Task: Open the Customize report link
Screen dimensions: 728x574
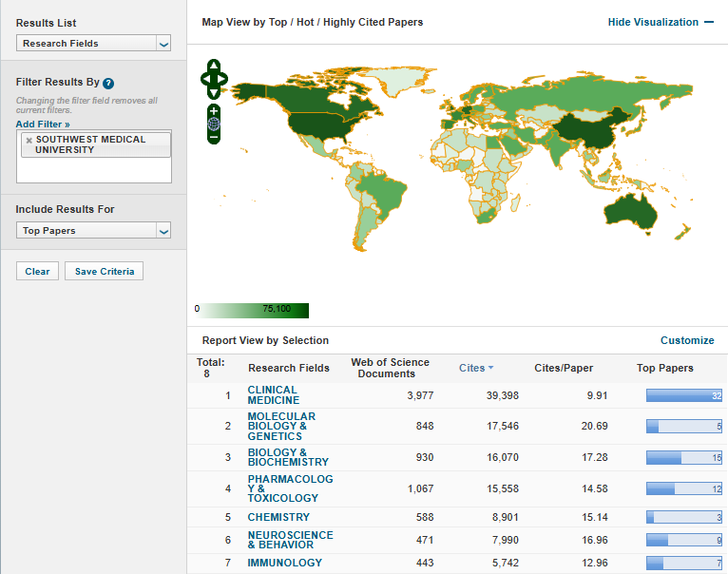Action: coord(686,340)
